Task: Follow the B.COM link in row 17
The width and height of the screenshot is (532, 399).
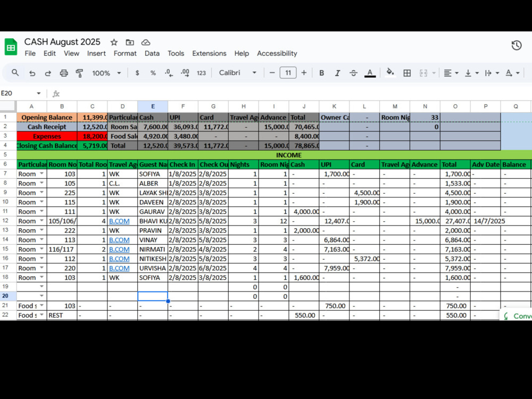Action: click(x=119, y=268)
